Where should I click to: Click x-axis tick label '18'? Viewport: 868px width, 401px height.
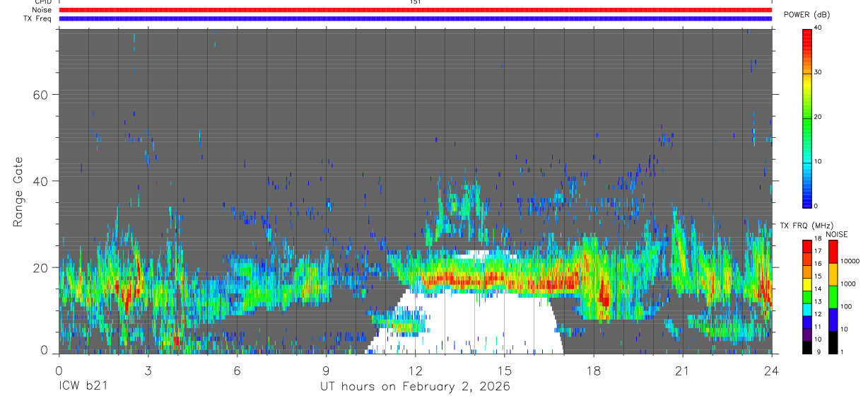click(594, 370)
